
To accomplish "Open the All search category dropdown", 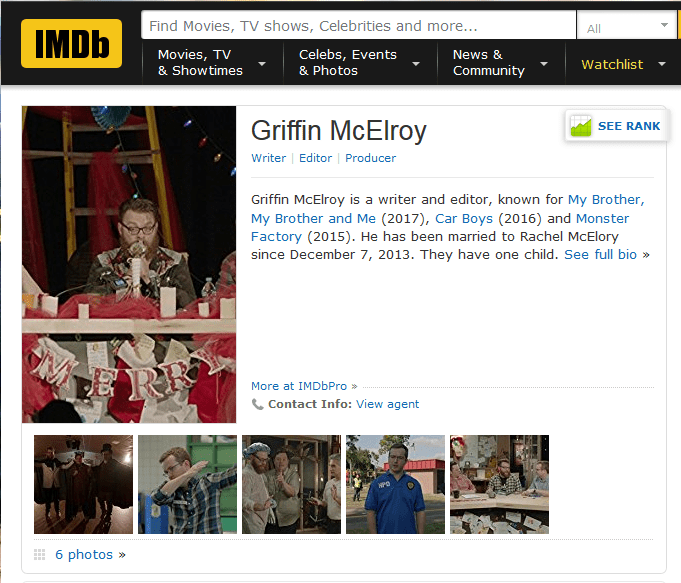I will point(627,26).
